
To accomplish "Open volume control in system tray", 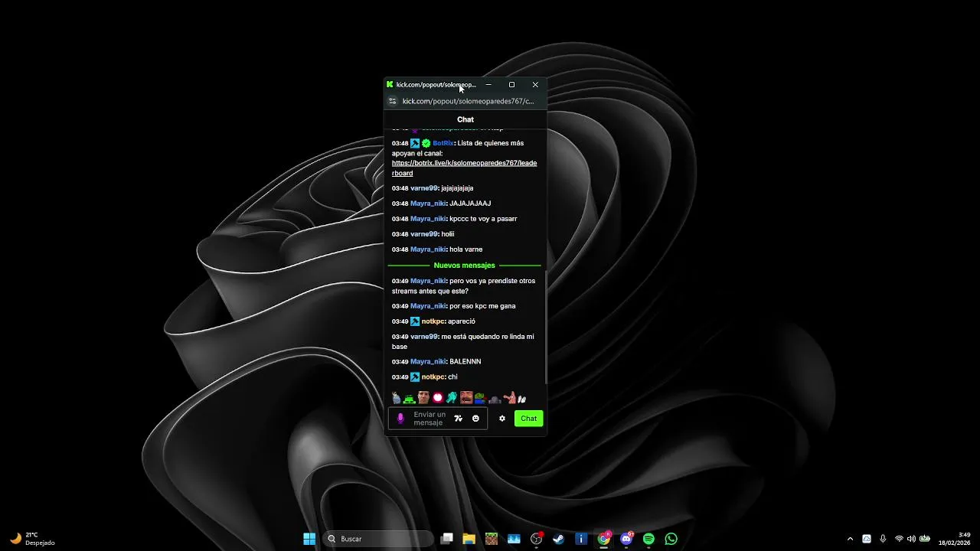I will (911, 539).
